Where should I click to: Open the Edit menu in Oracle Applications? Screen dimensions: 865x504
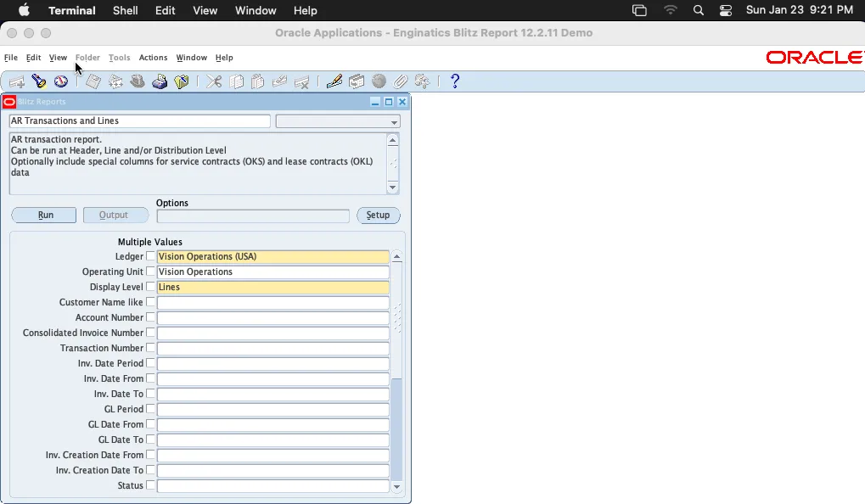point(34,58)
